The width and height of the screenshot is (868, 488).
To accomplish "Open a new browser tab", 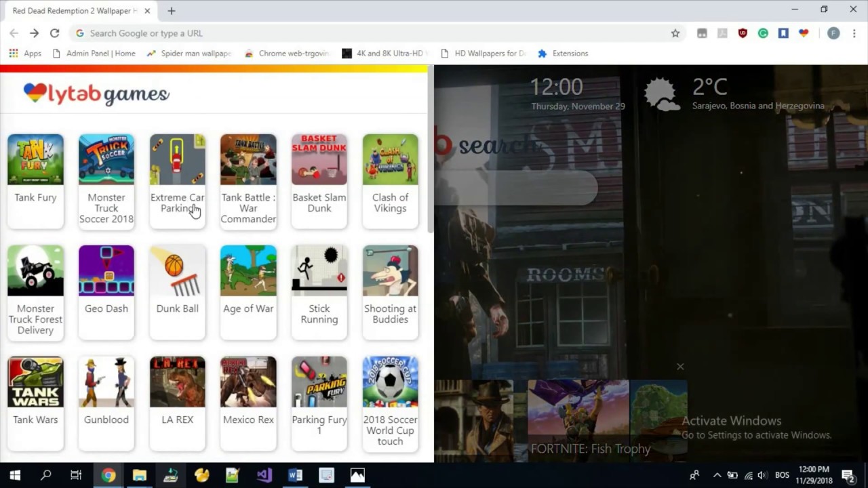I will (x=172, y=11).
